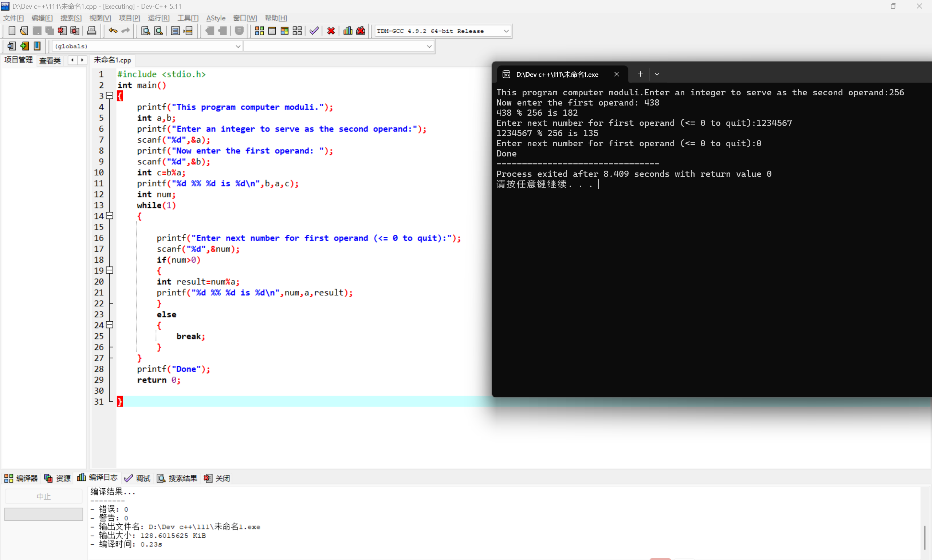Viewport: 932px width, 560px height.
Task: Open console new tab dropdown chevron
Action: (657, 74)
